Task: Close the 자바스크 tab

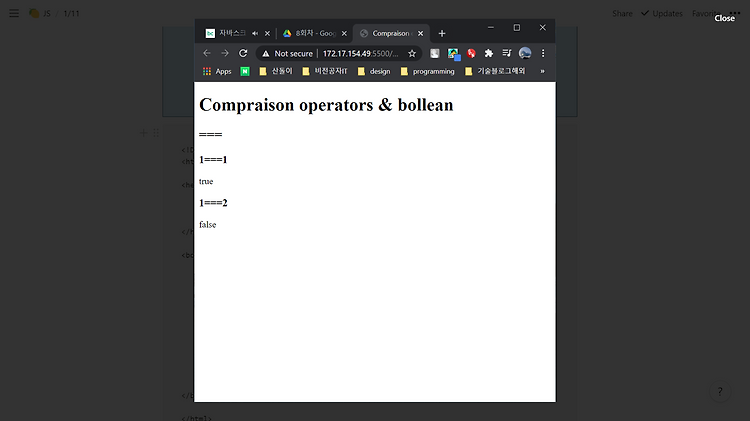Action: (x=267, y=33)
